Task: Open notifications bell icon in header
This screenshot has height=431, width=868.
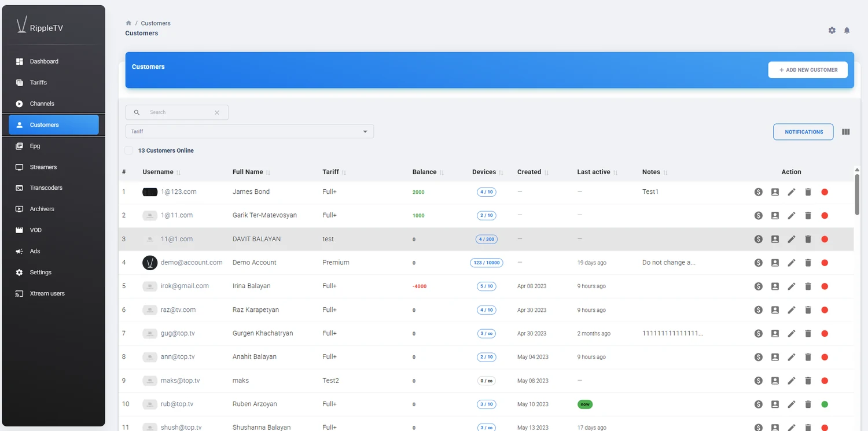Action: [847, 31]
